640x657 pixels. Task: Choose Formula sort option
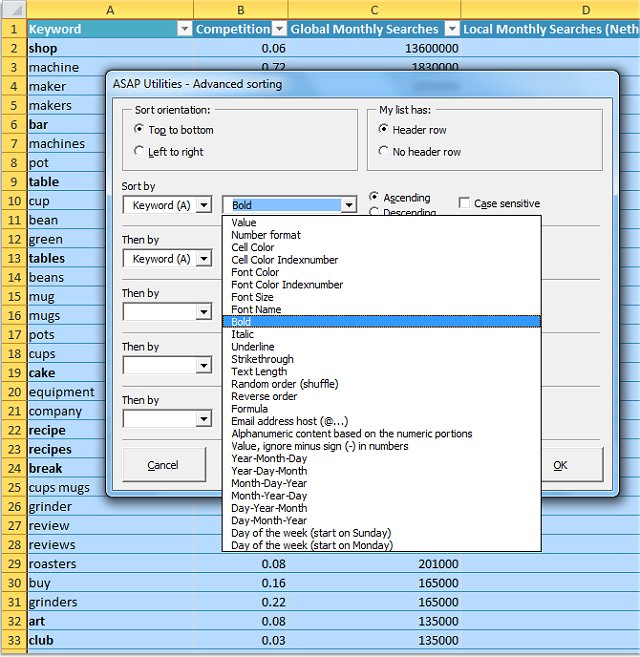click(x=381, y=409)
